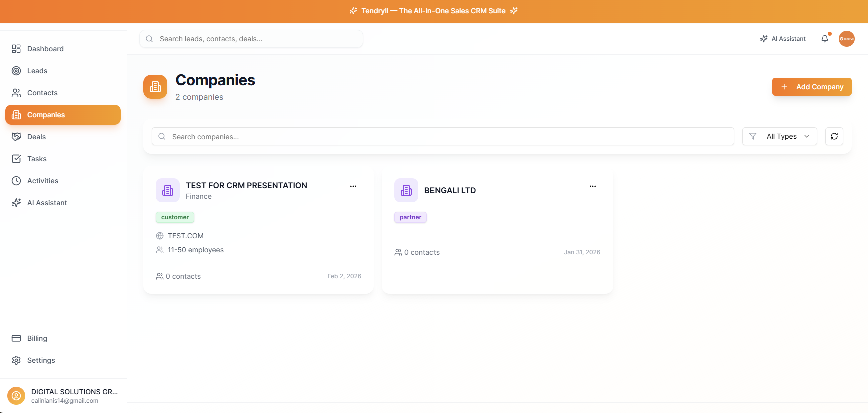Click the Add Company button
The width and height of the screenshot is (868, 413).
pos(811,87)
